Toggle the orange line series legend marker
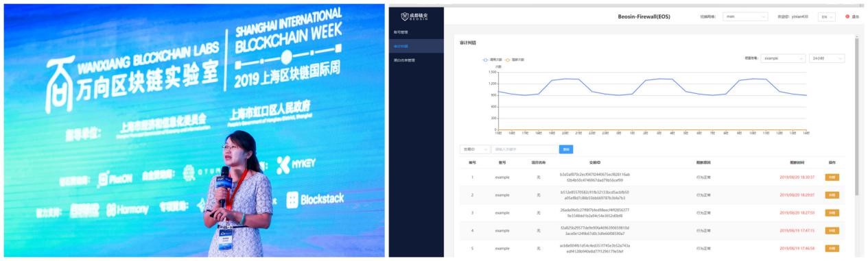Image resolution: width=868 pixels, height=261 pixels. pyautogui.click(x=508, y=60)
